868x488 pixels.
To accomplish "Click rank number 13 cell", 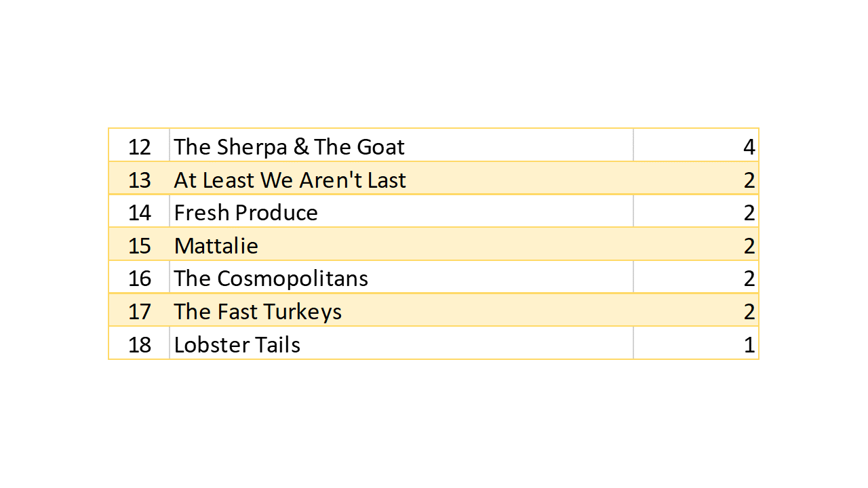I will tap(140, 180).
